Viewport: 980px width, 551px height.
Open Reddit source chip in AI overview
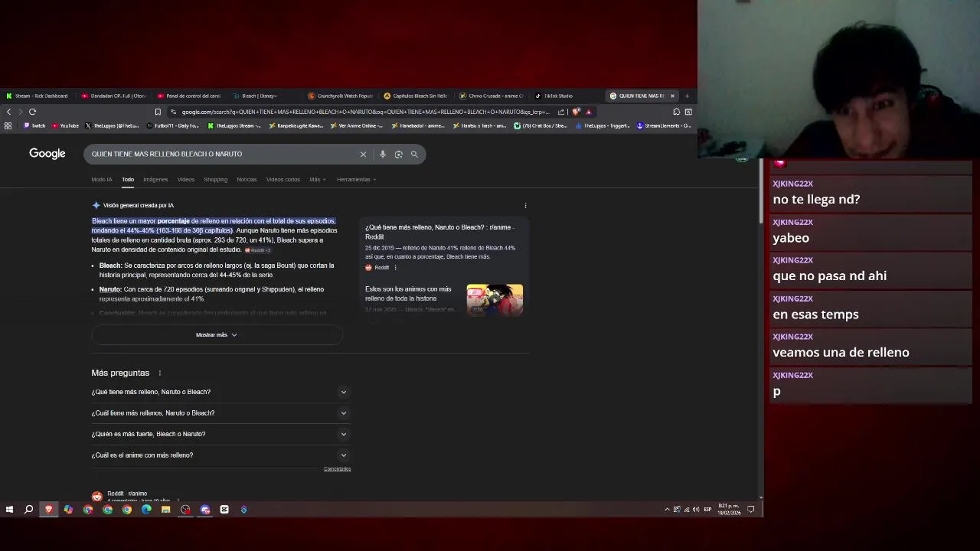point(257,250)
